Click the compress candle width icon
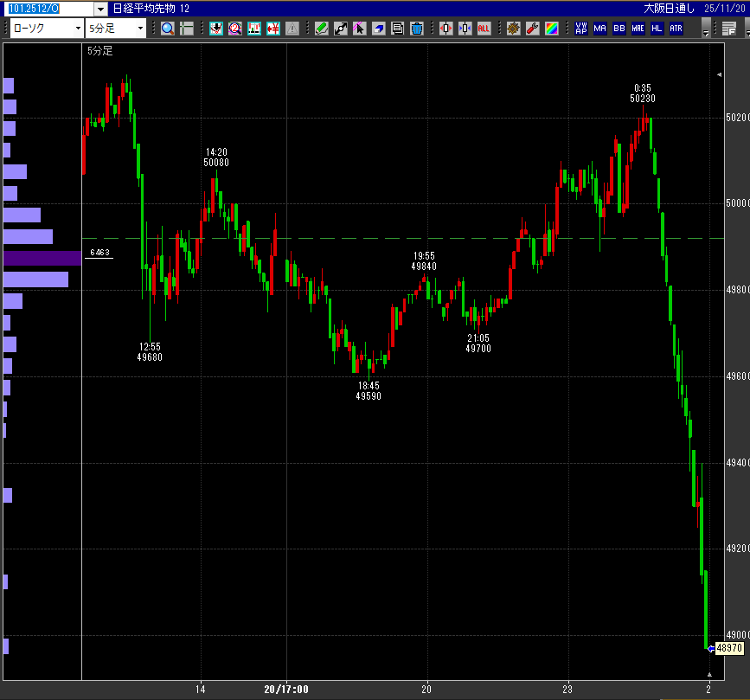Image resolution: width=750 pixels, height=700 pixels. 465,29
